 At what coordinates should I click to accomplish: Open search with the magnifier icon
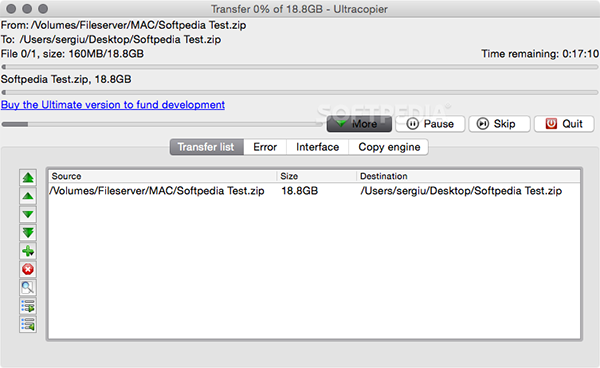point(28,288)
